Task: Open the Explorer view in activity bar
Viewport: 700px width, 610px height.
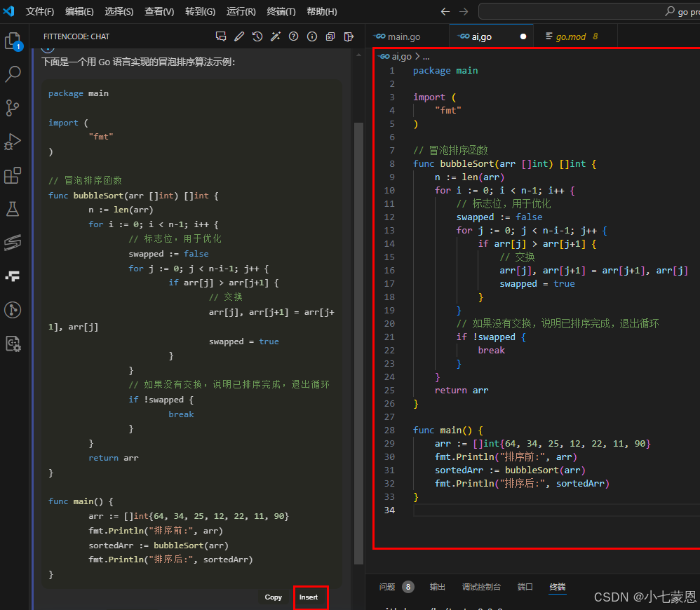Action: click(13, 41)
